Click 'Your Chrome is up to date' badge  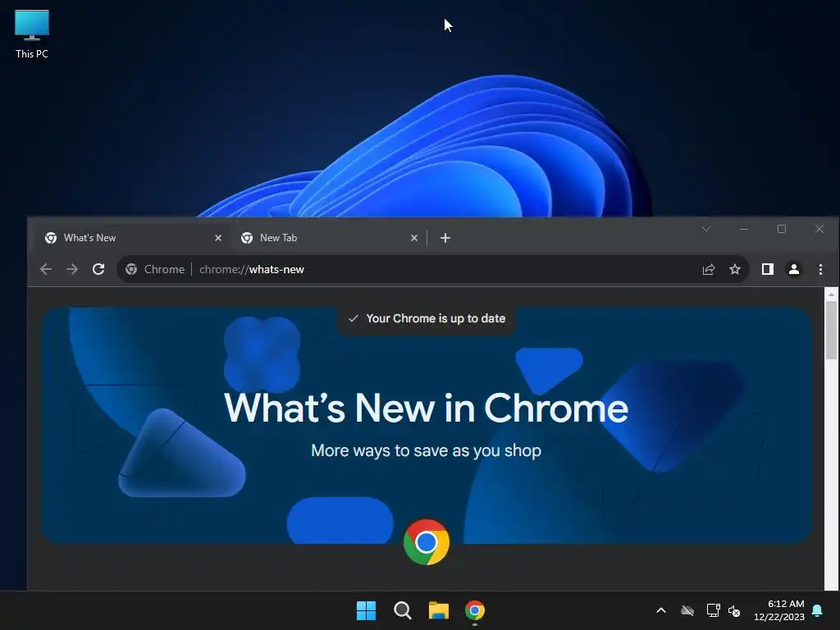427,319
